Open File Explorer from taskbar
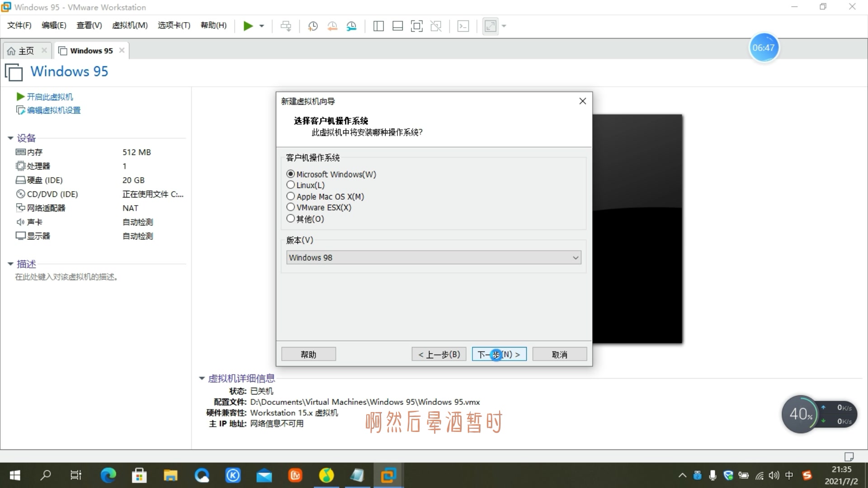The width and height of the screenshot is (868, 488). coord(170,475)
